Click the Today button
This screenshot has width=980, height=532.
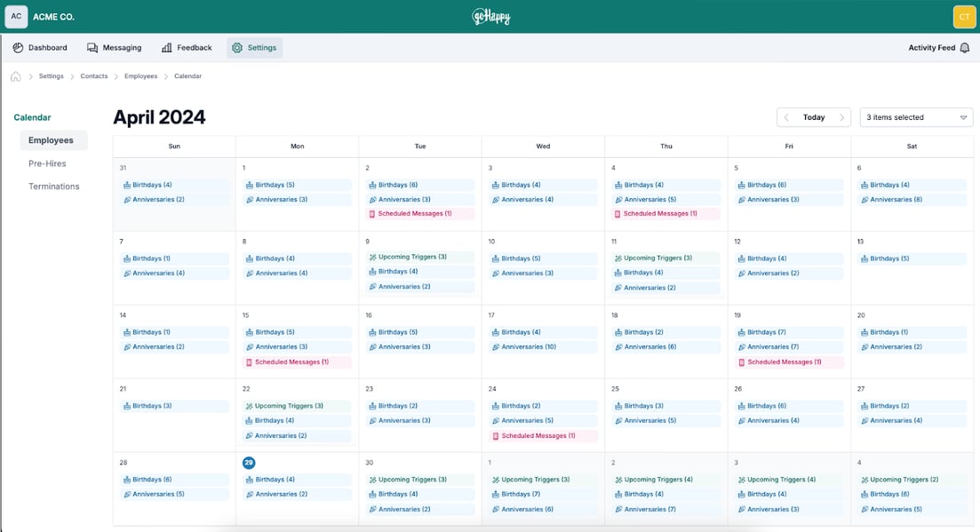[x=814, y=117]
